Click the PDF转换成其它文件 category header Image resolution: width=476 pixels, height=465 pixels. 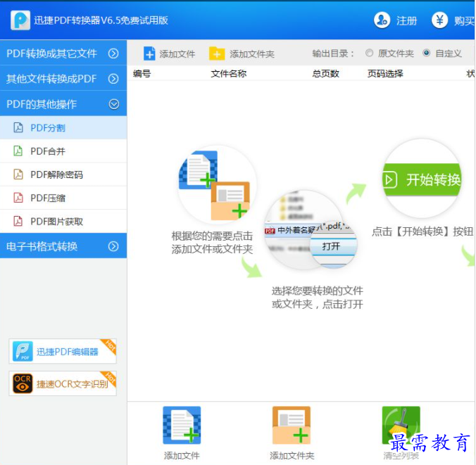63,53
